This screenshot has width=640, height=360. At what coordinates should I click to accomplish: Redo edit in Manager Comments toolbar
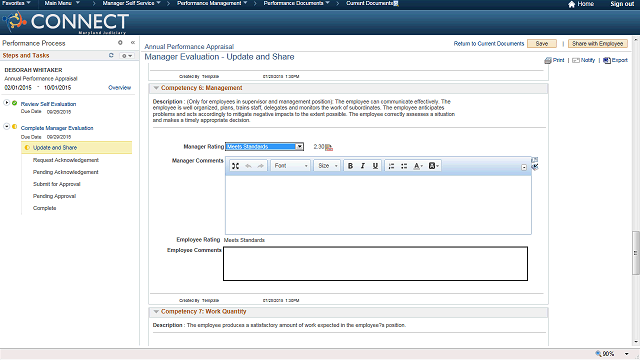click(260, 166)
